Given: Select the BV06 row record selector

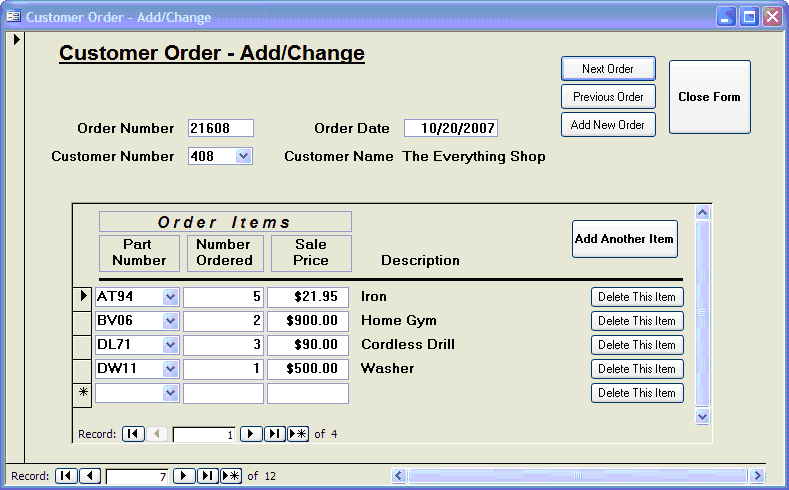Looking at the screenshot, I should coord(83,323).
